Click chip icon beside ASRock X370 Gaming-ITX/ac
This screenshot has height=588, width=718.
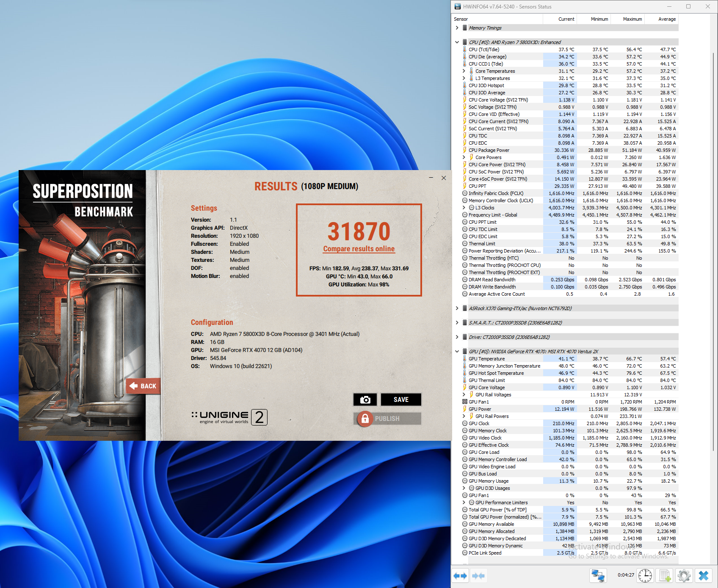coord(465,308)
